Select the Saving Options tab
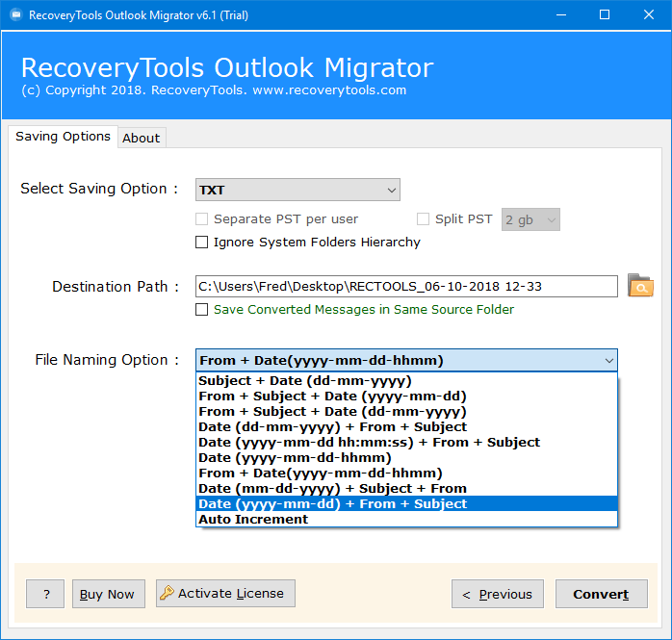Screen dimensions: 672x640 pos(63,137)
